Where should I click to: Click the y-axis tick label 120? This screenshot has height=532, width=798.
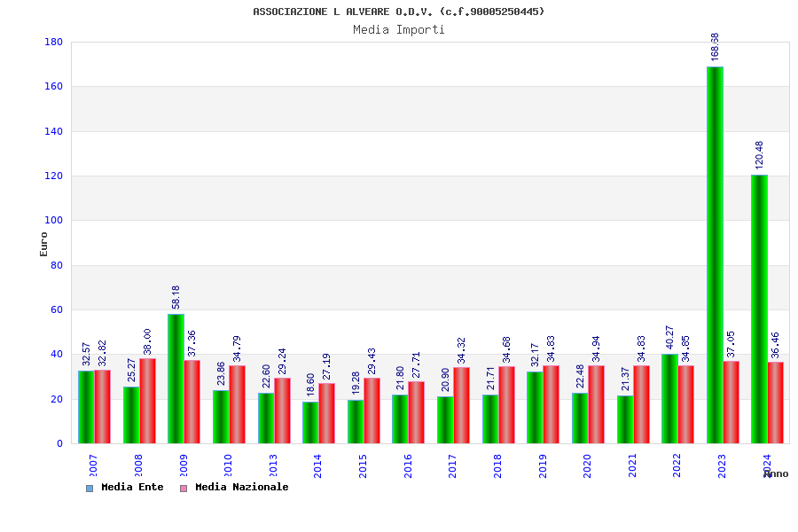(53, 176)
